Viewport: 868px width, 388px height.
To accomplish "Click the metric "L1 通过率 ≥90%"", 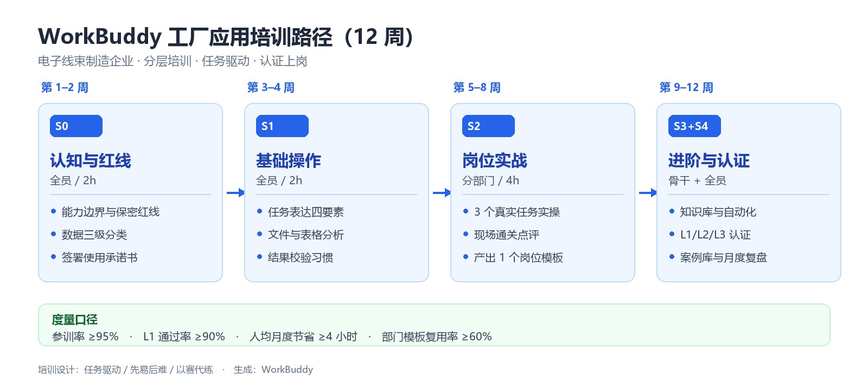I will coord(184,337).
